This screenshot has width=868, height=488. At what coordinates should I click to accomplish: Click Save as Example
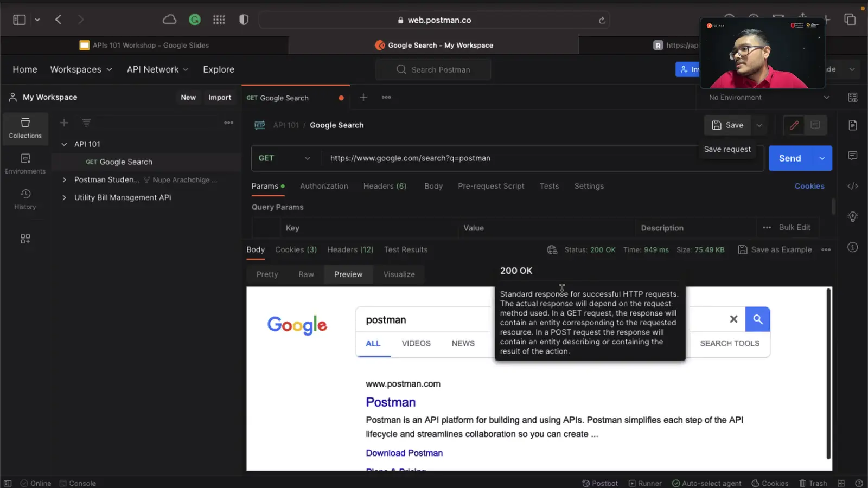tap(775, 249)
